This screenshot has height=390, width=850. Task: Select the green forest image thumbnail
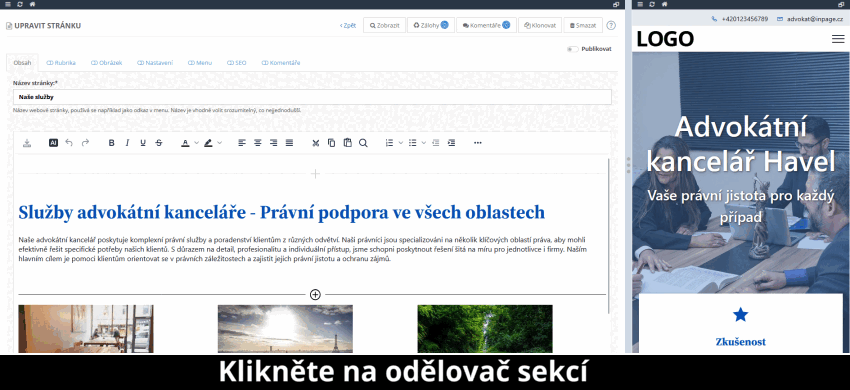click(485, 329)
